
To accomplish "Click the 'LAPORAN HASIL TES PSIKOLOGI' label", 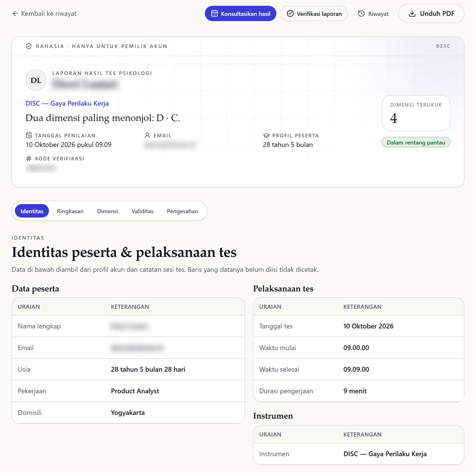I will click(102, 73).
